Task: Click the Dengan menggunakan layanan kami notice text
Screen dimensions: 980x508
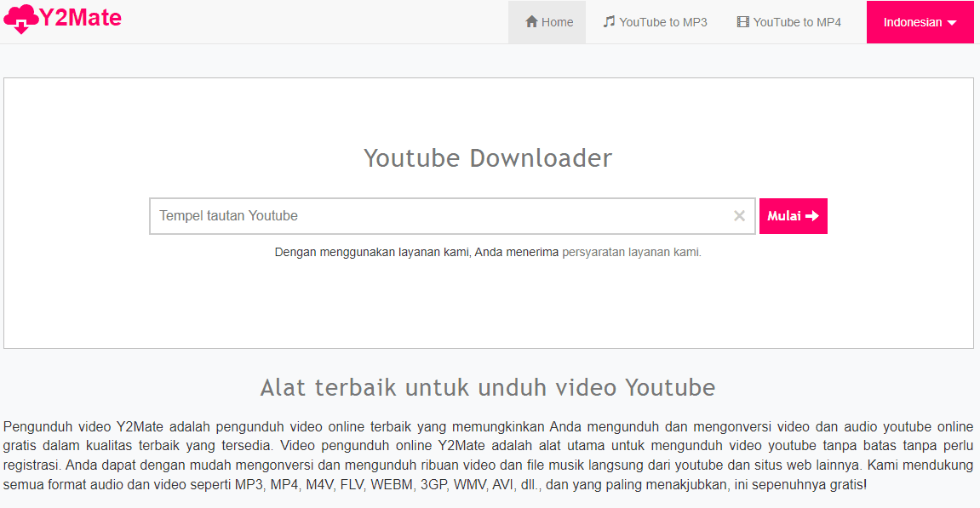Action: (416, 252)
